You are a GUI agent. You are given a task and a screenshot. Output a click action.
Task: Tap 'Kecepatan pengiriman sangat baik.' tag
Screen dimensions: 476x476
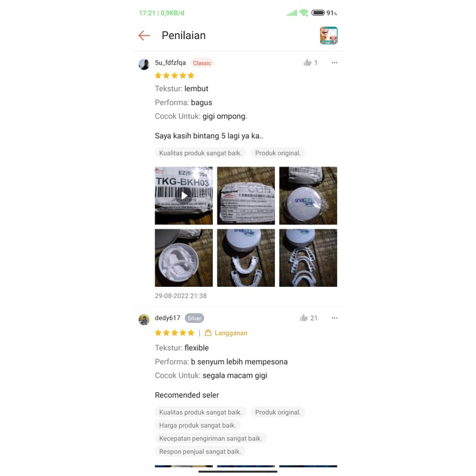(x=211, y=438)
